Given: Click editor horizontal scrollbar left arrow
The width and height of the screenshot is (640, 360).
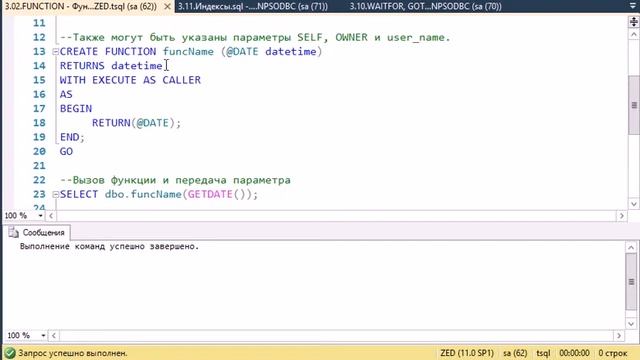Looking at the screenshot, I should click(51, 216).
